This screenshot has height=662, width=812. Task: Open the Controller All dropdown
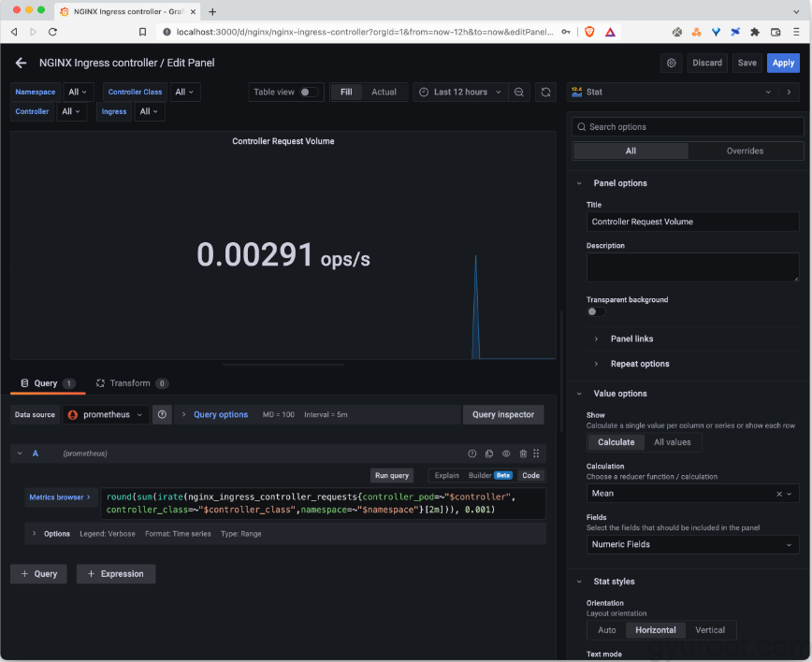point(71,111)
